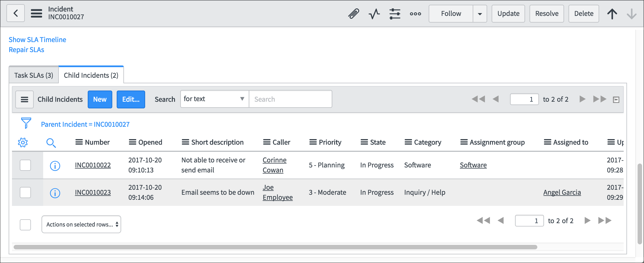
Task: Open the 'for text' search dropdown
Action: (x=214, y=99)
